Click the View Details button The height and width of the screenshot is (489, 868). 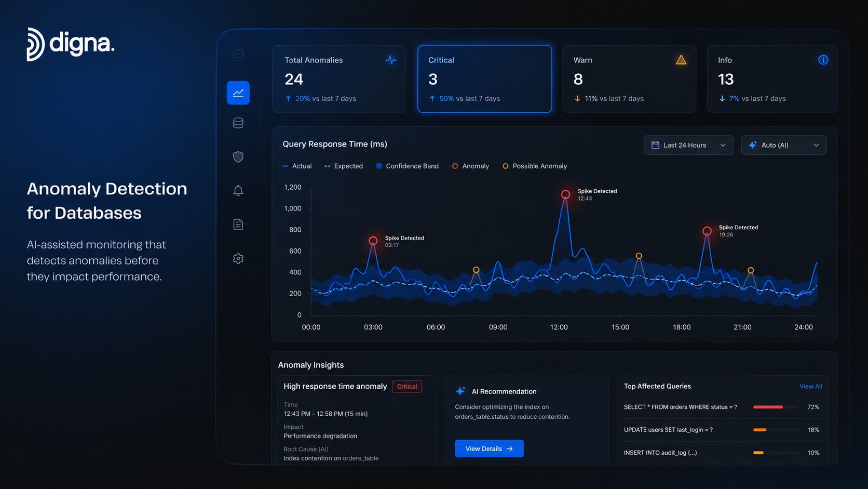point(489,448)
